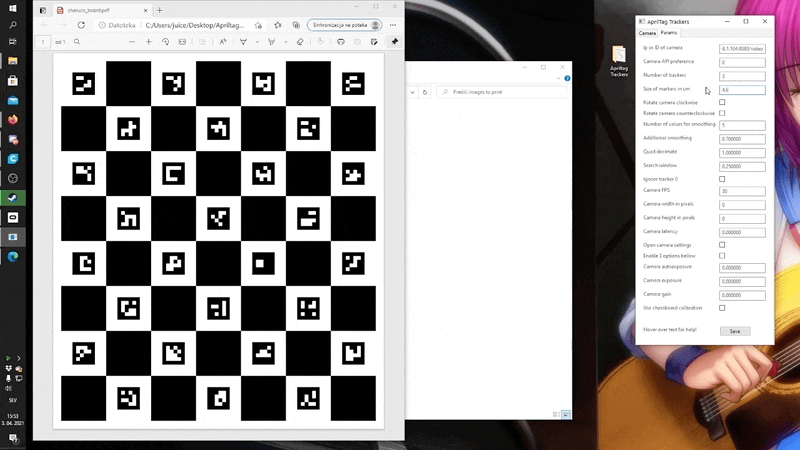
Task: Close the charuco_board.pdf tab
Action: tap(145, 10)
